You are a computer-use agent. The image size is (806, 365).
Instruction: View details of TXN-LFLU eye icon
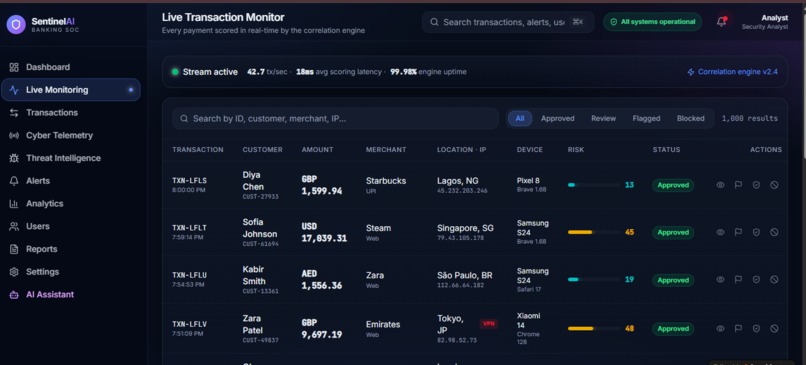[720, 280]
